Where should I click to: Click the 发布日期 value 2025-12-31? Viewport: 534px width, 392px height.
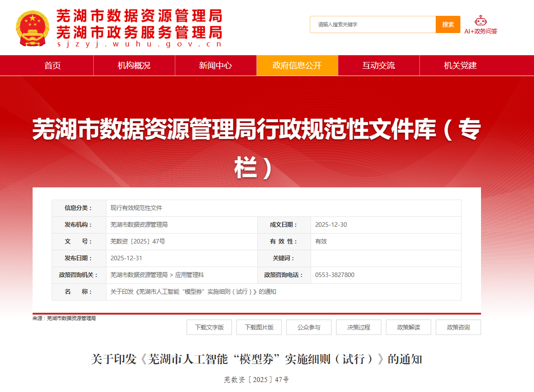click(x=126, y=258)
